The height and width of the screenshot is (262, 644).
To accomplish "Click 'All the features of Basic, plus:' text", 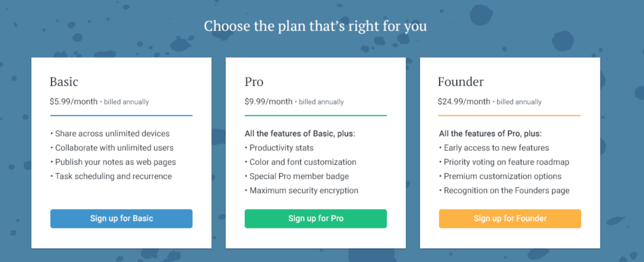I will pos(300,134).
